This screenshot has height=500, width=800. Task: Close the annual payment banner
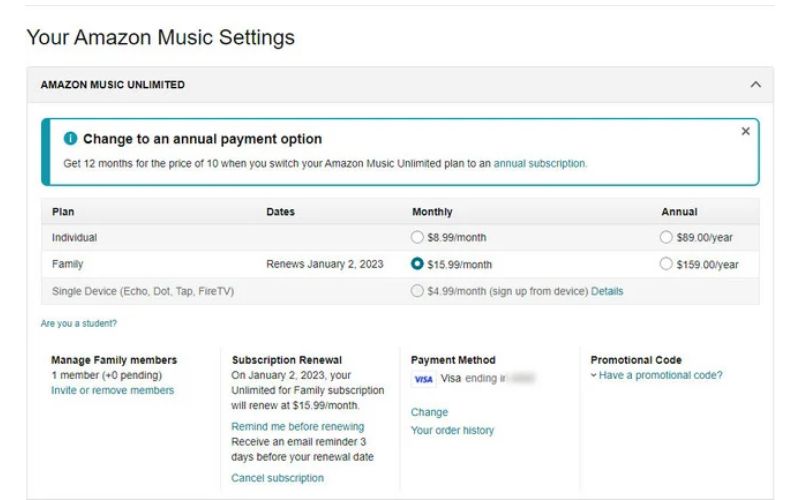(745, 131)
